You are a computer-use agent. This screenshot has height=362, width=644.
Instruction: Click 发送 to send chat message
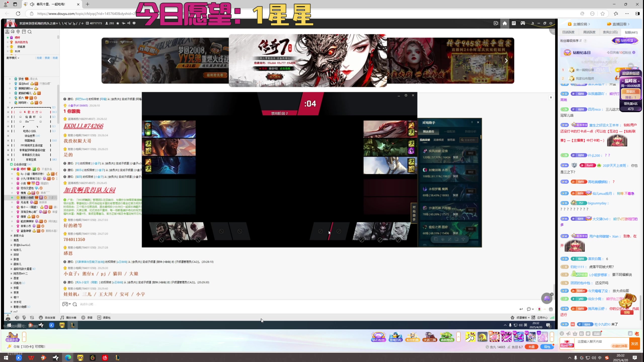point(634,344)
